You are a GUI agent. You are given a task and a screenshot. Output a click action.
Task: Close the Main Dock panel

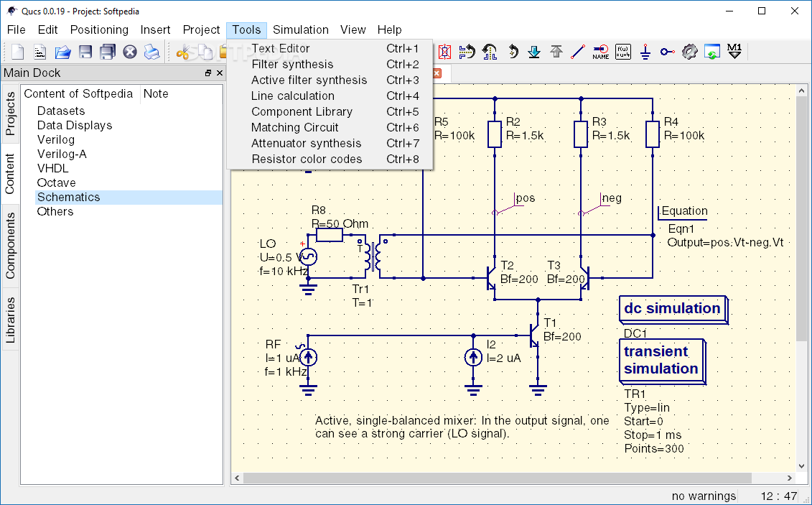(x=220, y=73)
